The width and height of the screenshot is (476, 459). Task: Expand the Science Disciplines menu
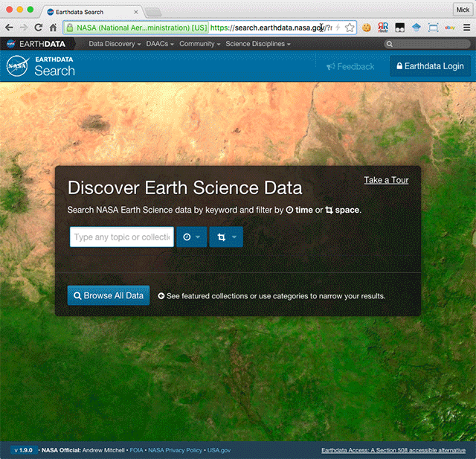(x=258, y=44)
